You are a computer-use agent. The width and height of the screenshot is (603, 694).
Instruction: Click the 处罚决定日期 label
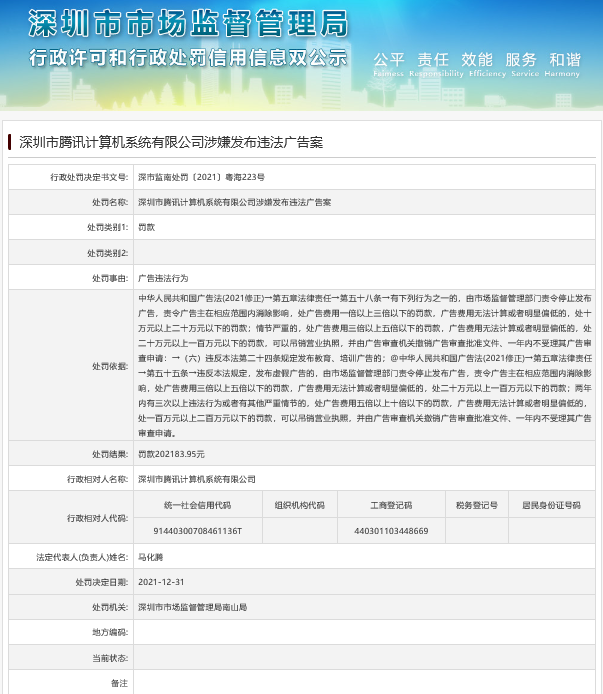101,582
